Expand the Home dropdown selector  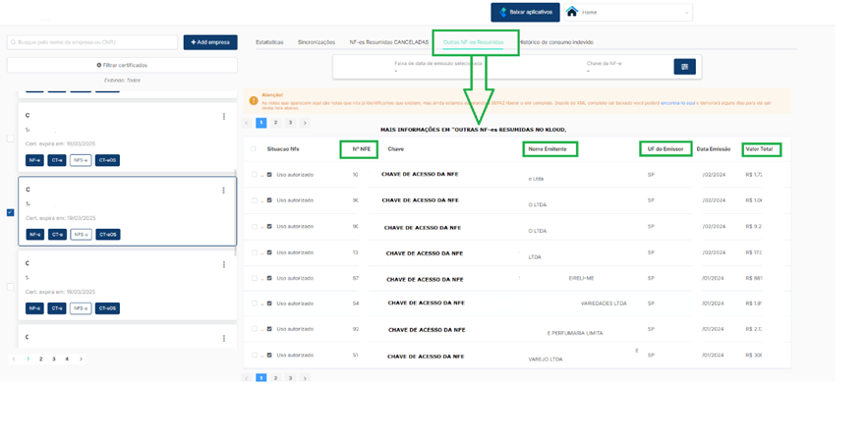[x=685, y=13]
